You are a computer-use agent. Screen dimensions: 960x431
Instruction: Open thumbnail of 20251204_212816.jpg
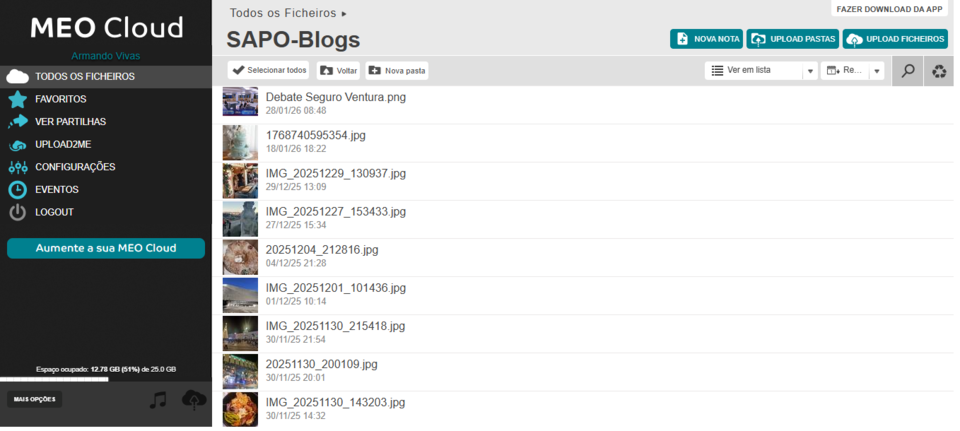[x=240, y=257]
